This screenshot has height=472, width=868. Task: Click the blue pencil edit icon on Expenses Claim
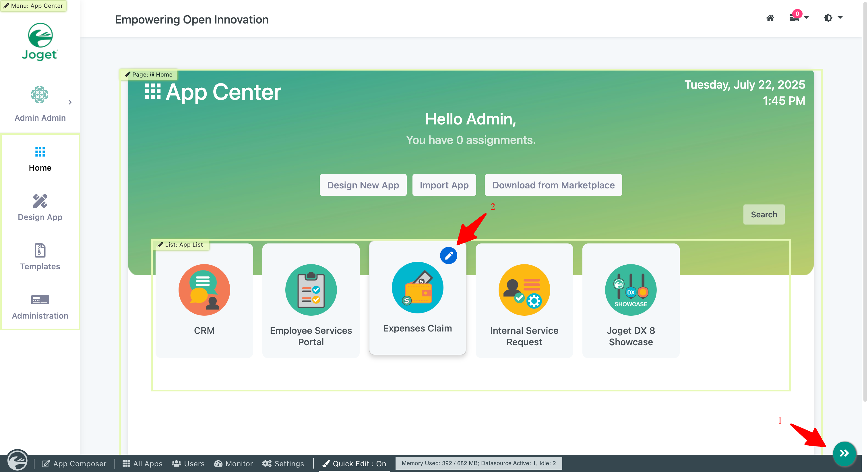[x=448, y=255]
